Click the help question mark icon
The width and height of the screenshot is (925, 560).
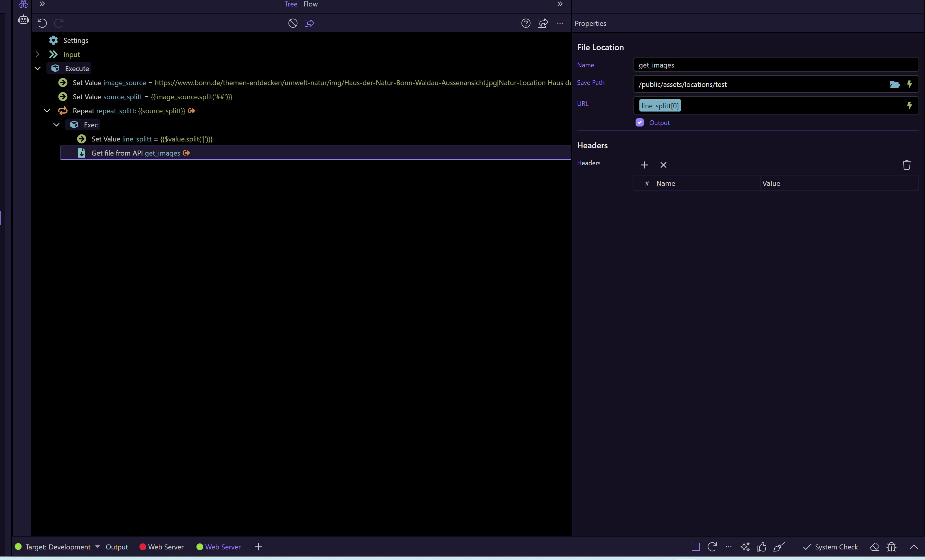pyautogui.click(x=526, y=23)
